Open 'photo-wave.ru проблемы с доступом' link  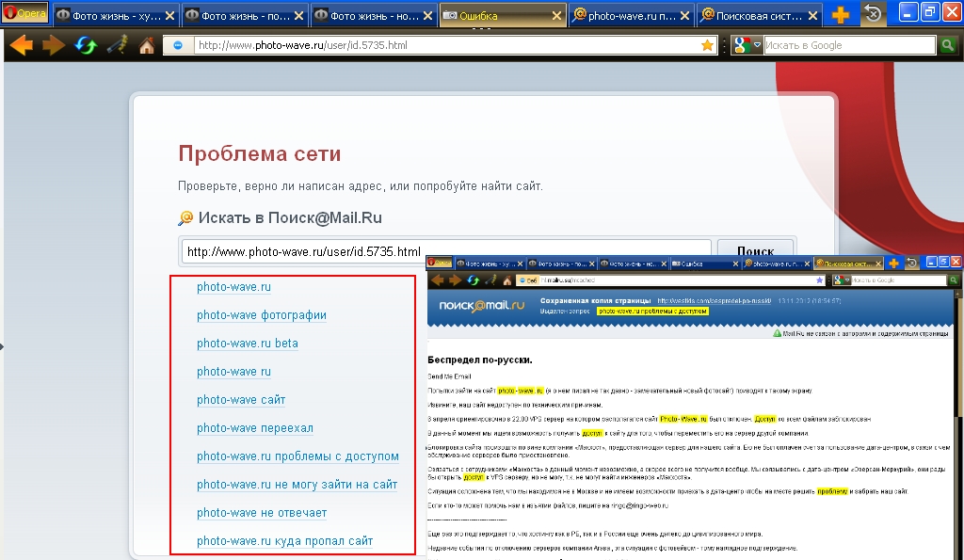[x=297, y=456]
